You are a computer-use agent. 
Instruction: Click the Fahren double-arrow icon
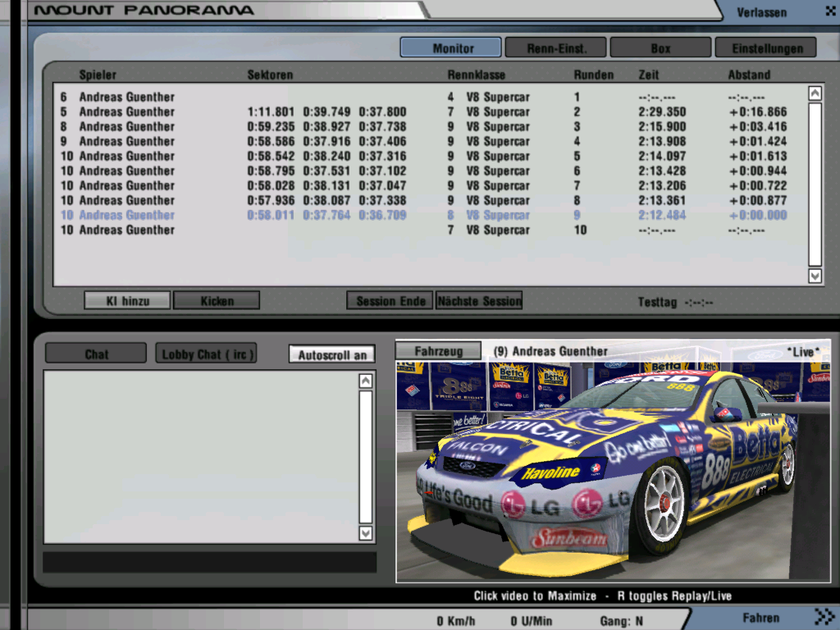(x=824, y=617)
